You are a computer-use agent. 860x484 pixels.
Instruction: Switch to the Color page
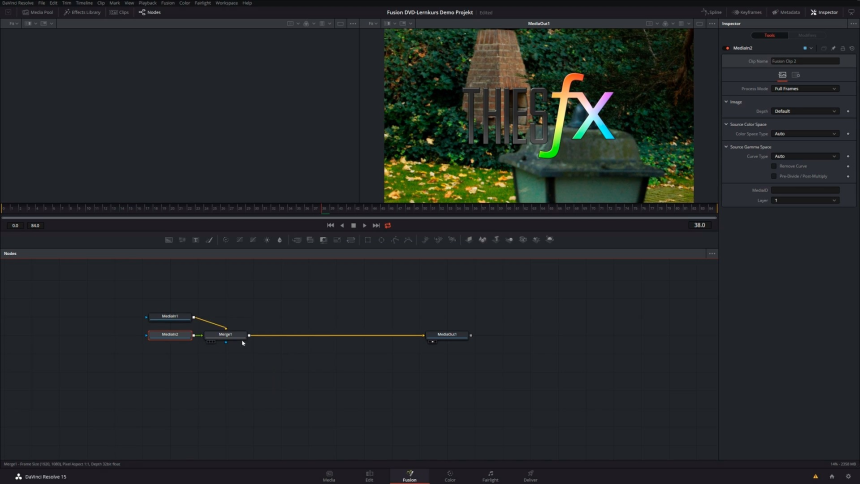pos(450,476)
